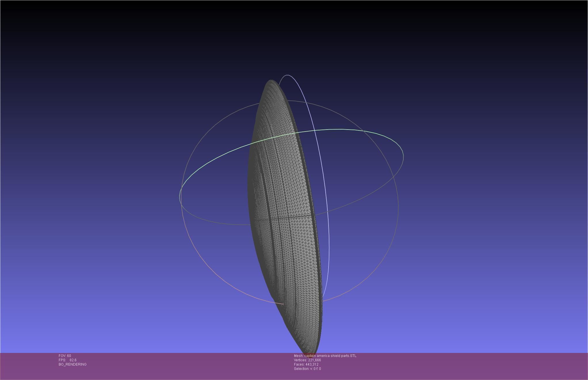This screenshot has height=380, width=588.
Task: Click the BO_RENDERING status text
Action: coord(72,364)
